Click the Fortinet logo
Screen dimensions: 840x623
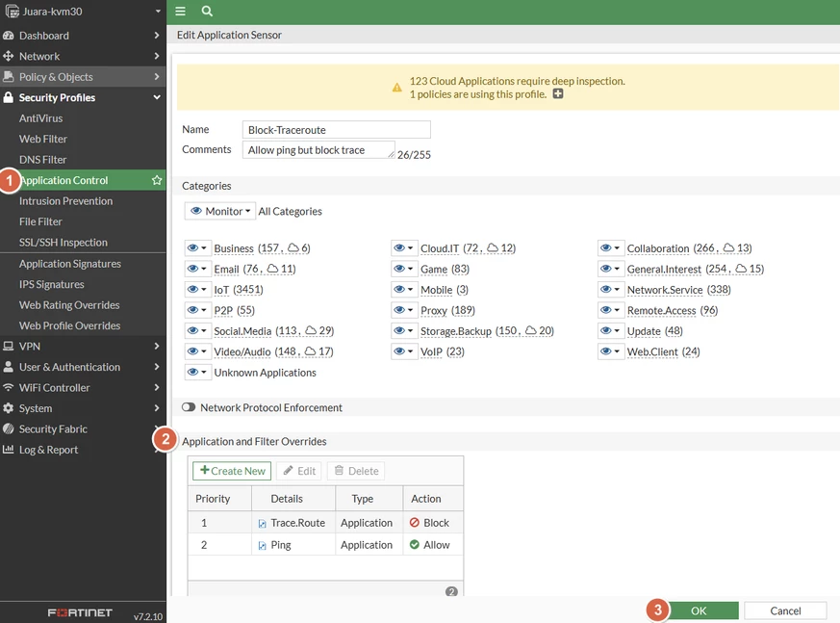point(80,612)
